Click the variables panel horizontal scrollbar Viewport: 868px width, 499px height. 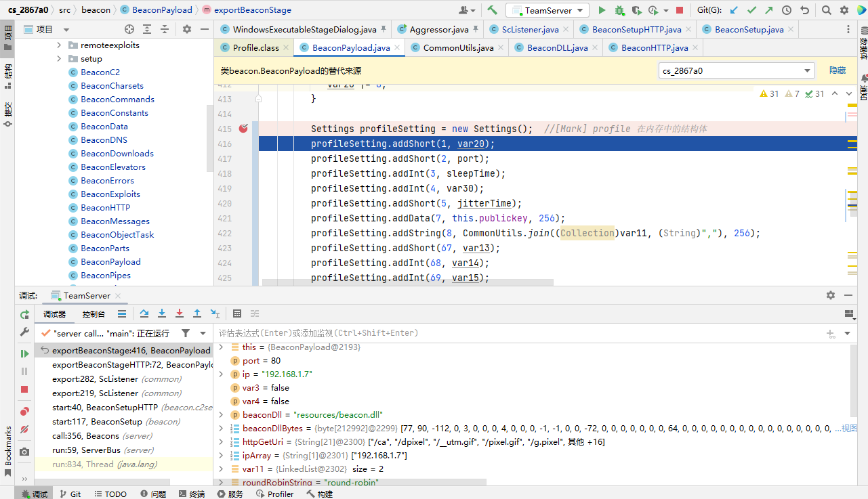point(350,482)
